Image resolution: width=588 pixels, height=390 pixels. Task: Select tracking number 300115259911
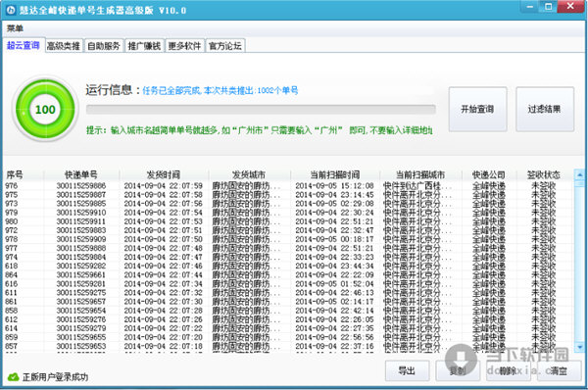[81, 221]
